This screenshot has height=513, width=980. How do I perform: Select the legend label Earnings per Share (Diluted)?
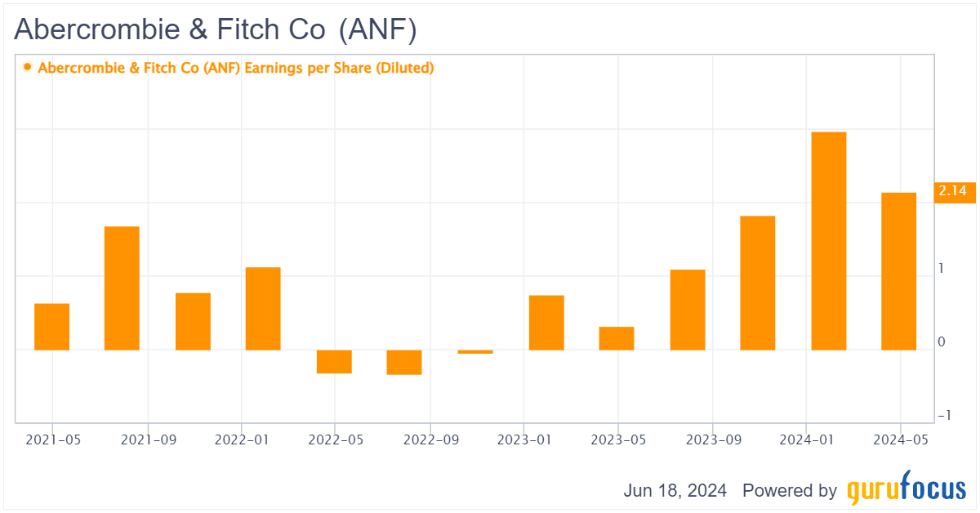point(236,68)
